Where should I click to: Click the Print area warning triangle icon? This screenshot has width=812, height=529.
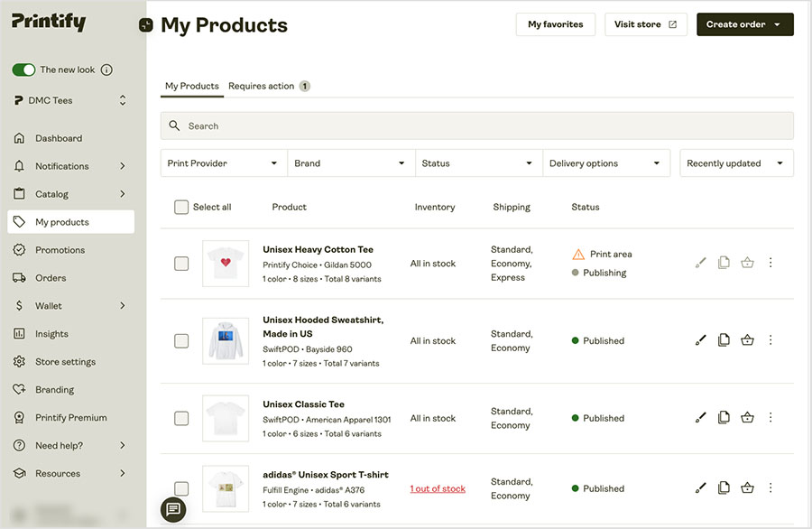578,255
